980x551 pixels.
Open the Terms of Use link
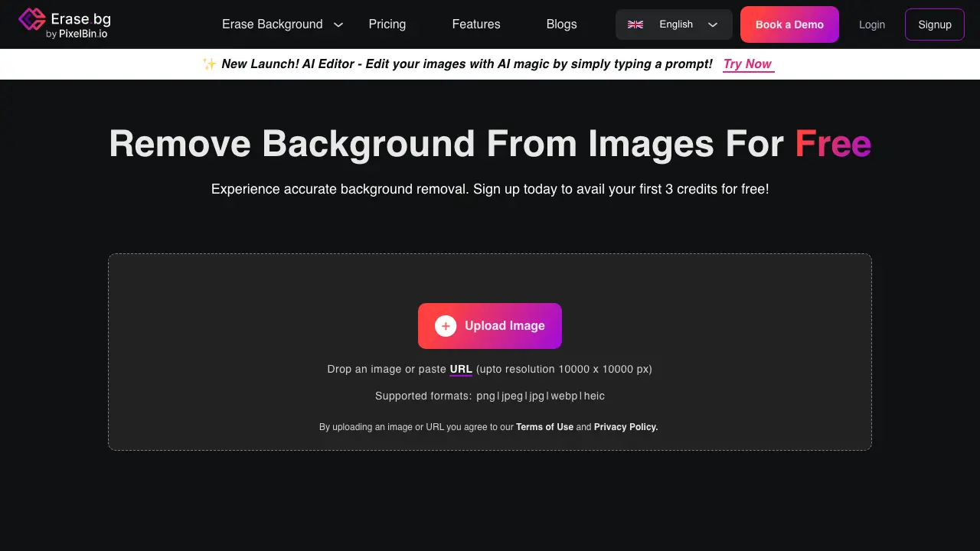pyautogui.click(x=544, y=427)
